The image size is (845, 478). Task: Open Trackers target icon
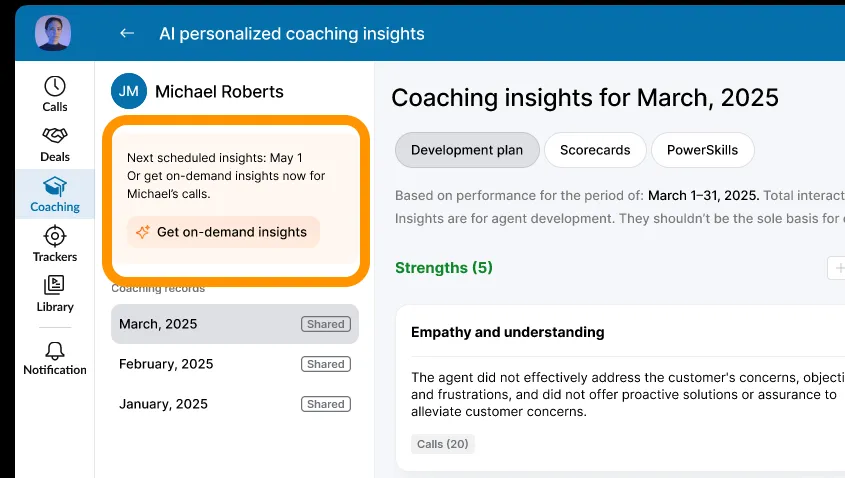click(x=55, y=236)
